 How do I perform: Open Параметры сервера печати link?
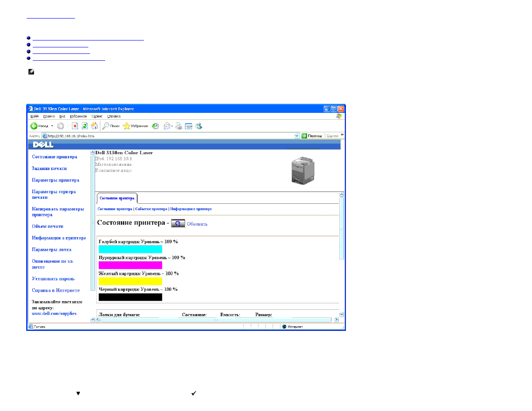[x=54, y=194]
